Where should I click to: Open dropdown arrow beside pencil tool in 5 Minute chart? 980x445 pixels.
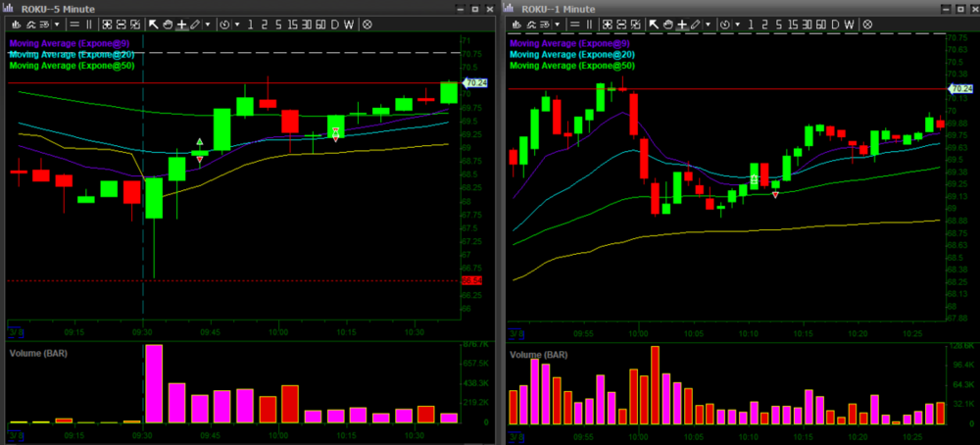pos(208,23)
